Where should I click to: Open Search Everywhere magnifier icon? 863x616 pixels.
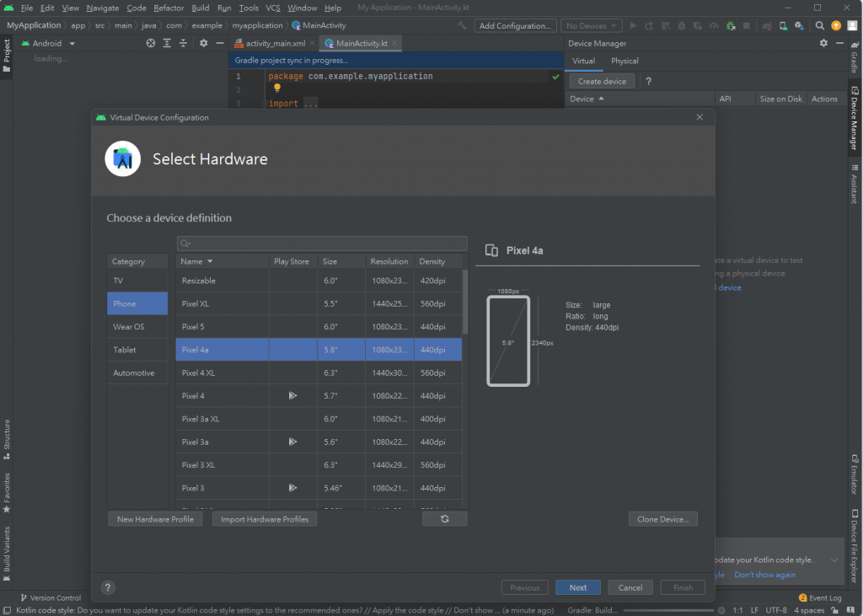[819, 26]
